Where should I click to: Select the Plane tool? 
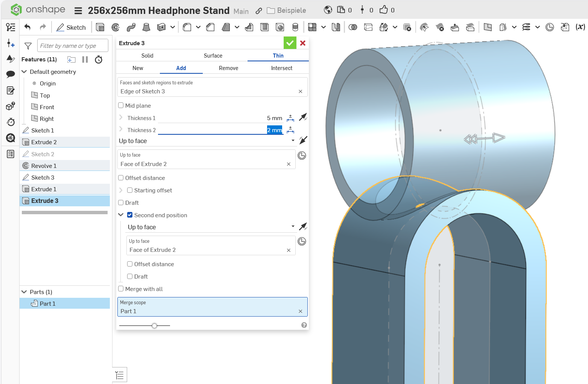pyautogui.click(x=488, y=27)
